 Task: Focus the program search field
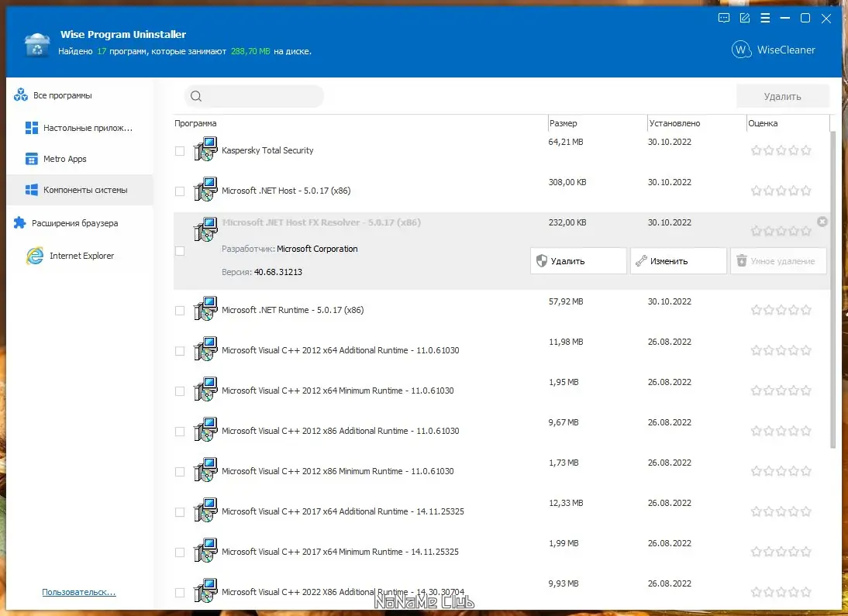pos(254,96)
